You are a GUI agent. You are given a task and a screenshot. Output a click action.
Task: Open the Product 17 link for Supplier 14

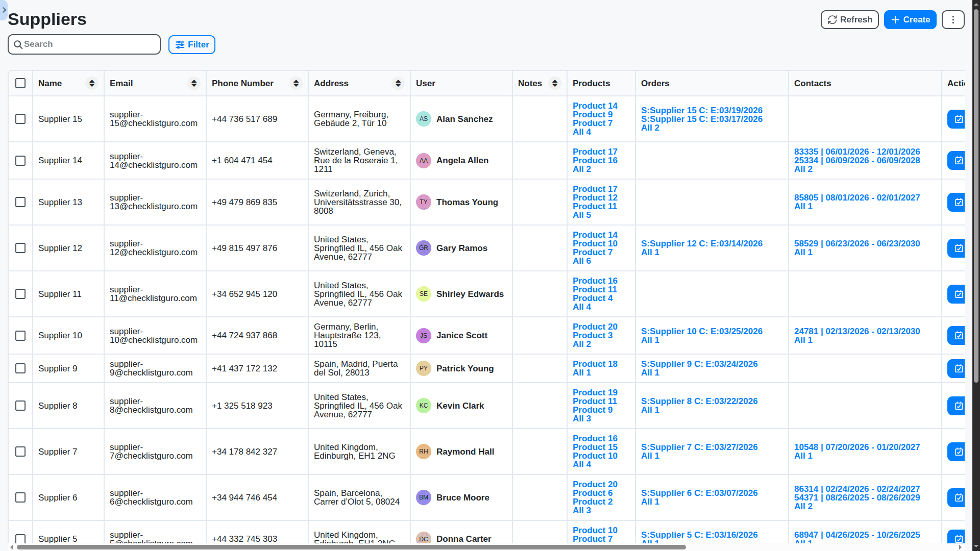coord(595,152)
